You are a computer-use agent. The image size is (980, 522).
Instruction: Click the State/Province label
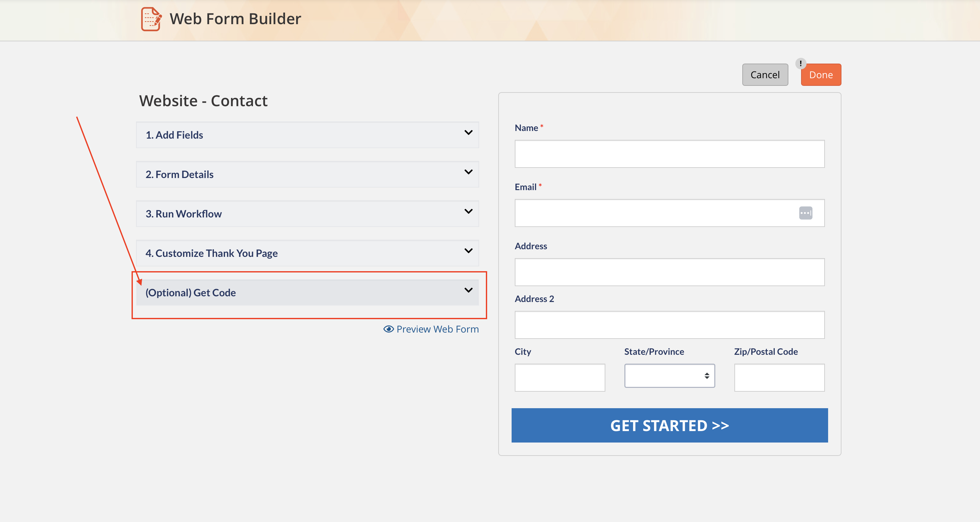(654, 352)
